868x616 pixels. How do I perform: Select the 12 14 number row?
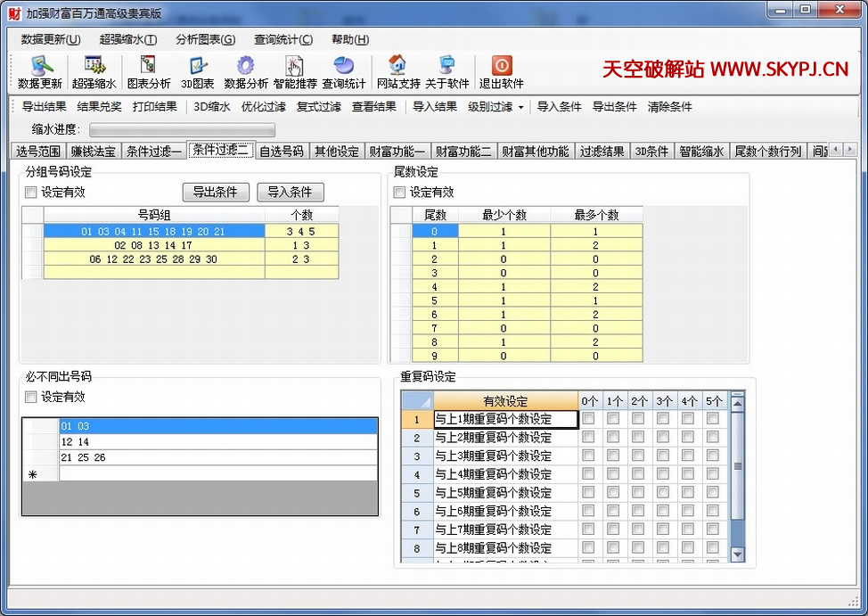218,442
